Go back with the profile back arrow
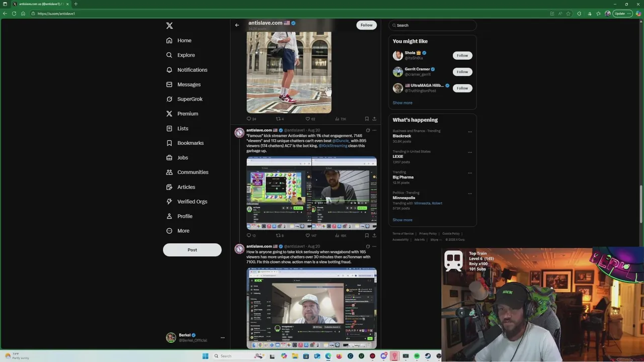This screenshot has height=362, width=644. [x=237, y=25]
